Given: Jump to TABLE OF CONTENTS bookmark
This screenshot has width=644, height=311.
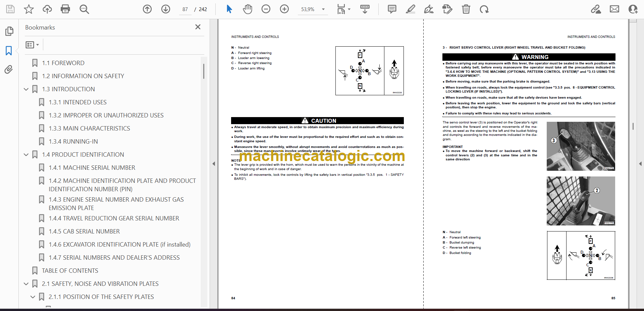Looking at the screenshot, I should tap(70, 271).
